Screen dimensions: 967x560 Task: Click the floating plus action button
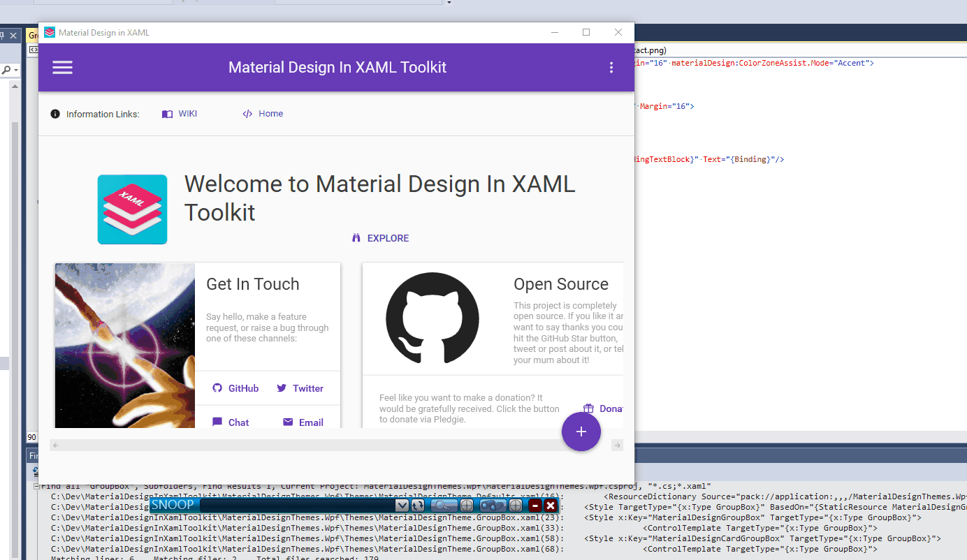tap(581, 432)
